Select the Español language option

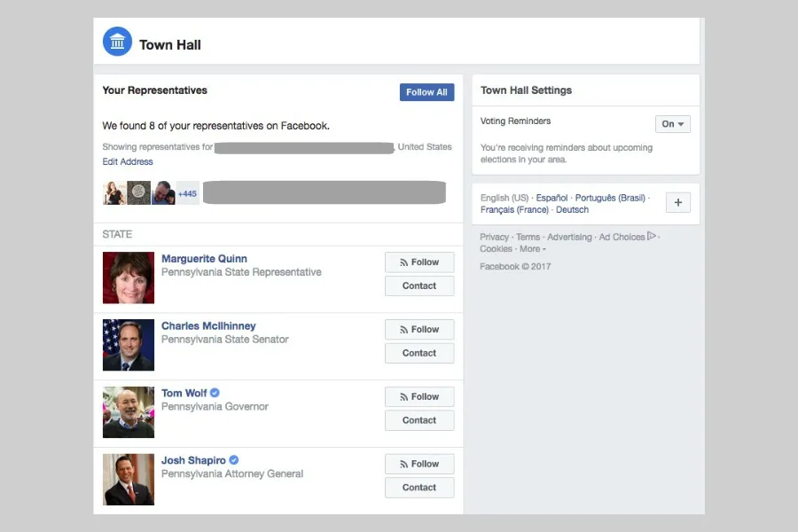[x=552, y=198]
